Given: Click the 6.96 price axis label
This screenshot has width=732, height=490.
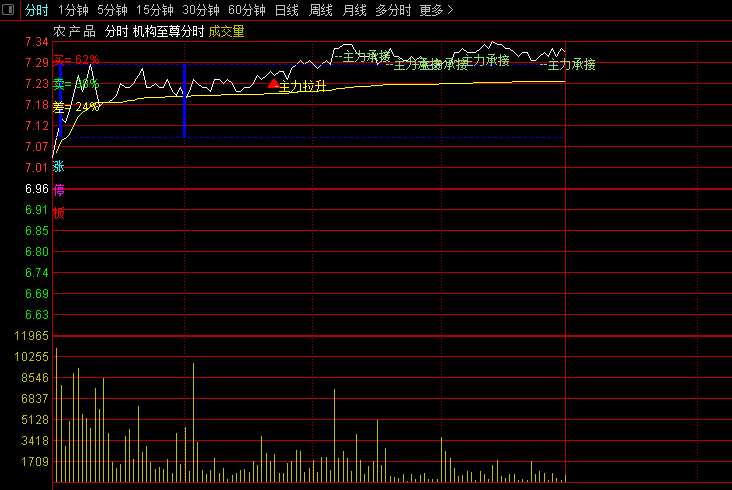Looking at the screenshot, I should (x=37, y=189).
